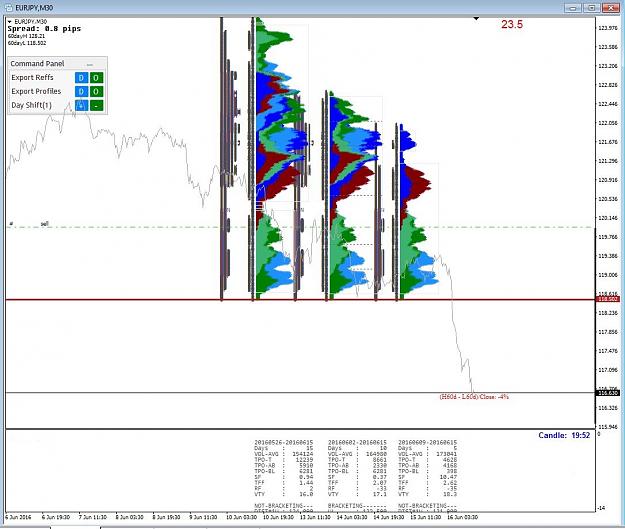Click '(H60d - L60d) Close: -4%' label
The image size is (625, 529).
(x=474, y=397)
